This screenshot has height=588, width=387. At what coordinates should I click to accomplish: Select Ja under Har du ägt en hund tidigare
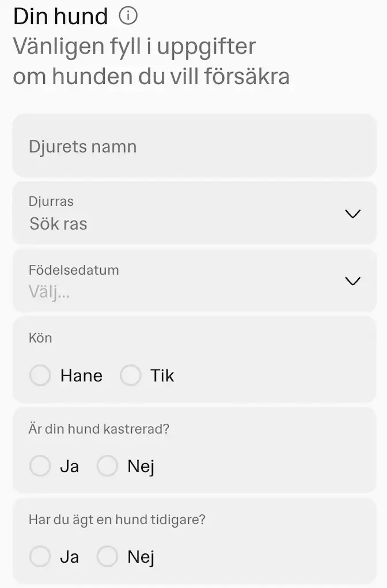40,556
